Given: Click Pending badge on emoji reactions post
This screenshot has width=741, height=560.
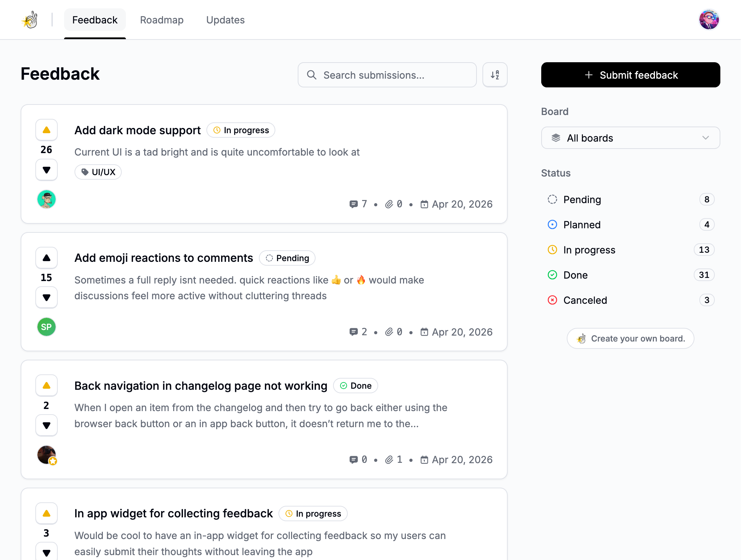Looking at the screenshot, I should [x=287, y=258].
